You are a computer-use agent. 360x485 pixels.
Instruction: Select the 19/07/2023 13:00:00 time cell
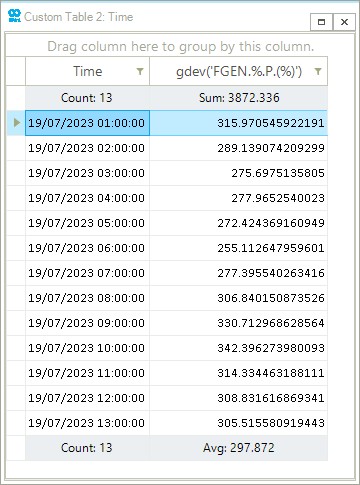pos(87,423)
